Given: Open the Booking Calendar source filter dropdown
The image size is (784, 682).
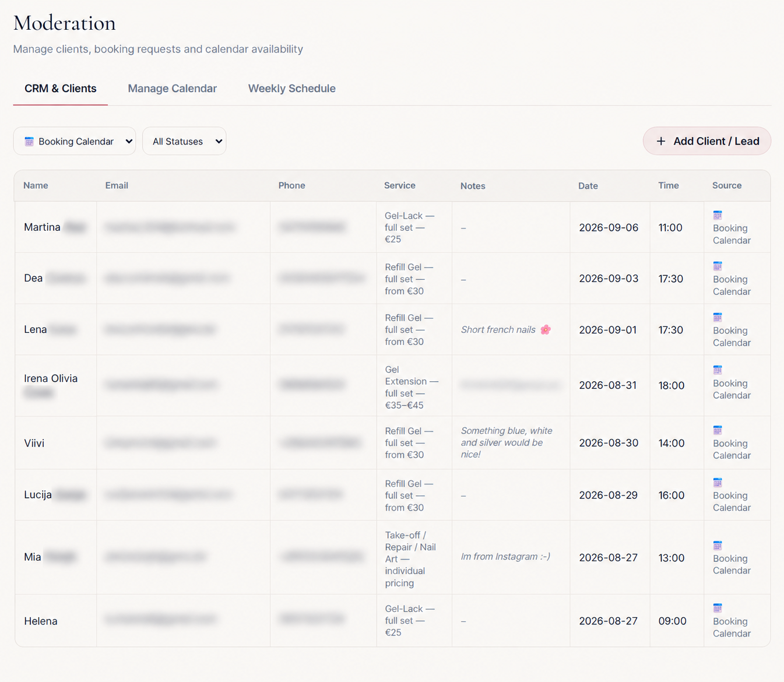Looking at the screenshot, I should pos(75,141).
